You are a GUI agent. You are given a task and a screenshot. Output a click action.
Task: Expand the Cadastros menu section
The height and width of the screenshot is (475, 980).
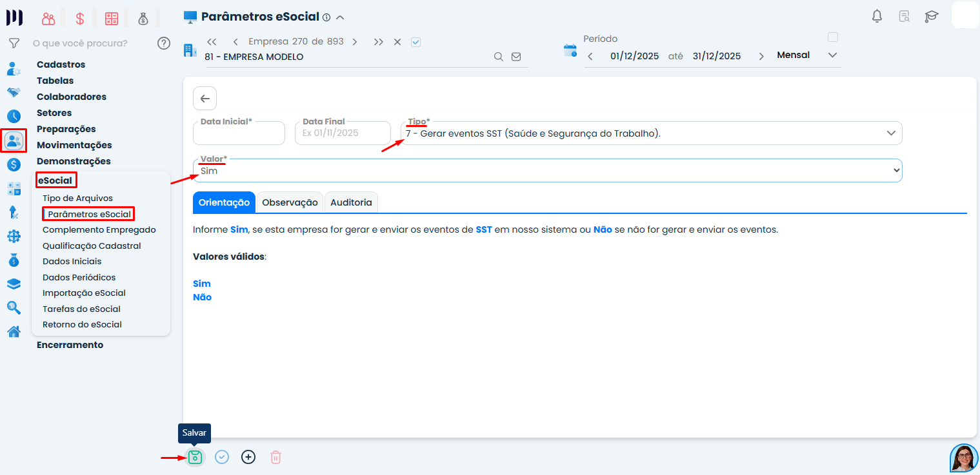tap(61, 64)
